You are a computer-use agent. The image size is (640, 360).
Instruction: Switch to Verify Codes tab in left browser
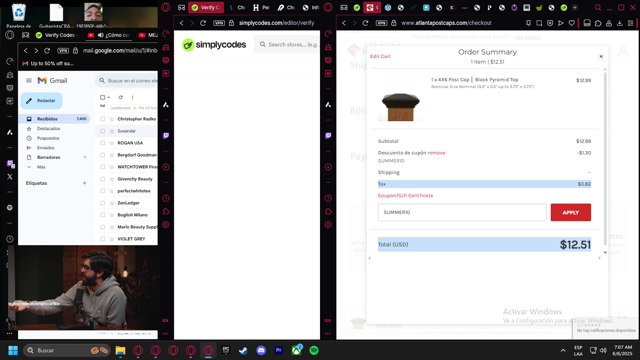(55, 35)
